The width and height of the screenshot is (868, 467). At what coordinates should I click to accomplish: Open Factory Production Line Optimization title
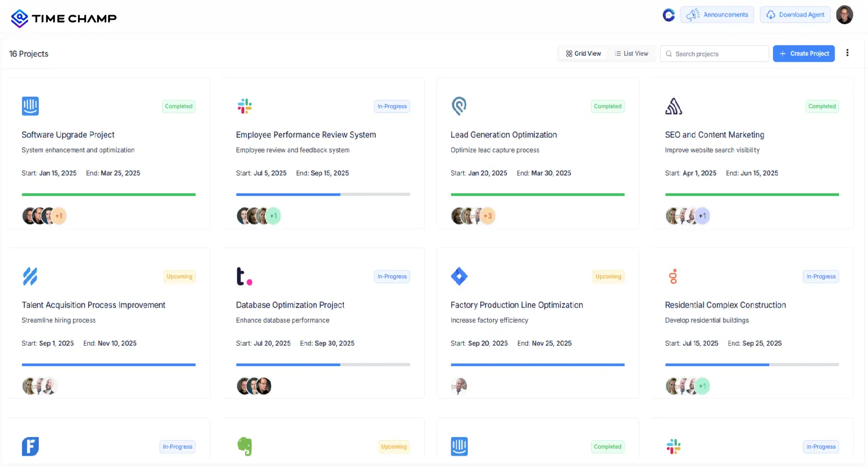pyautogui.click(x=517, y=305)
